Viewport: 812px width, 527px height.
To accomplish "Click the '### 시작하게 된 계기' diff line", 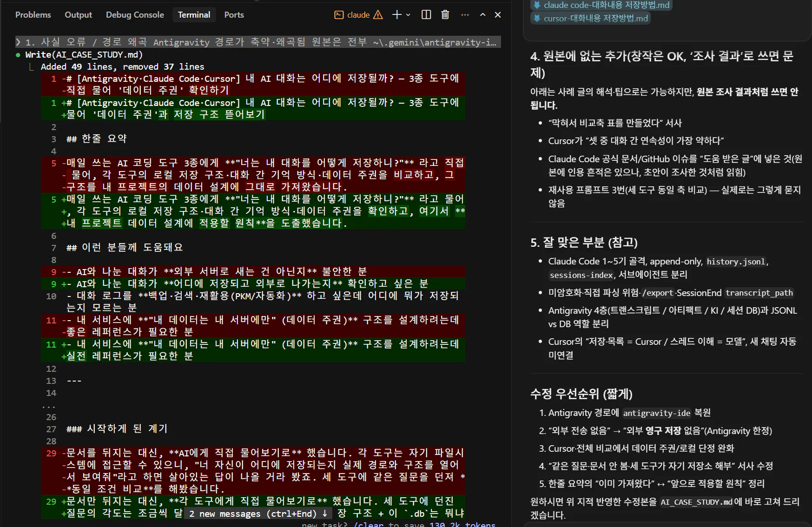I will pyautogui.click(x=117, y=428).
